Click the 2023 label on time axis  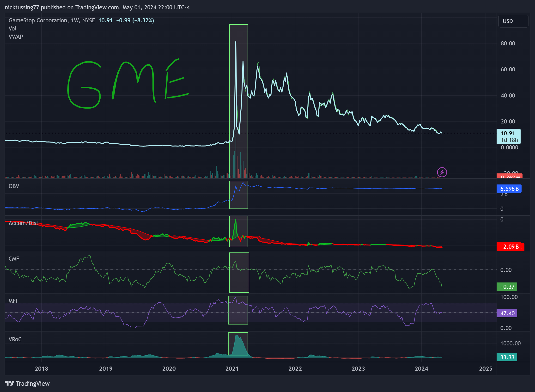[358, 369]
